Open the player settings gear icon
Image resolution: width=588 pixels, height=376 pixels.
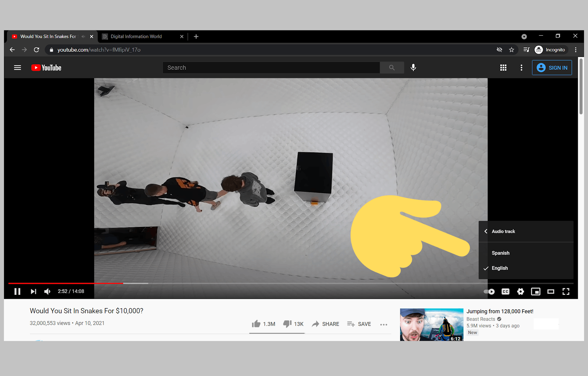520,291
